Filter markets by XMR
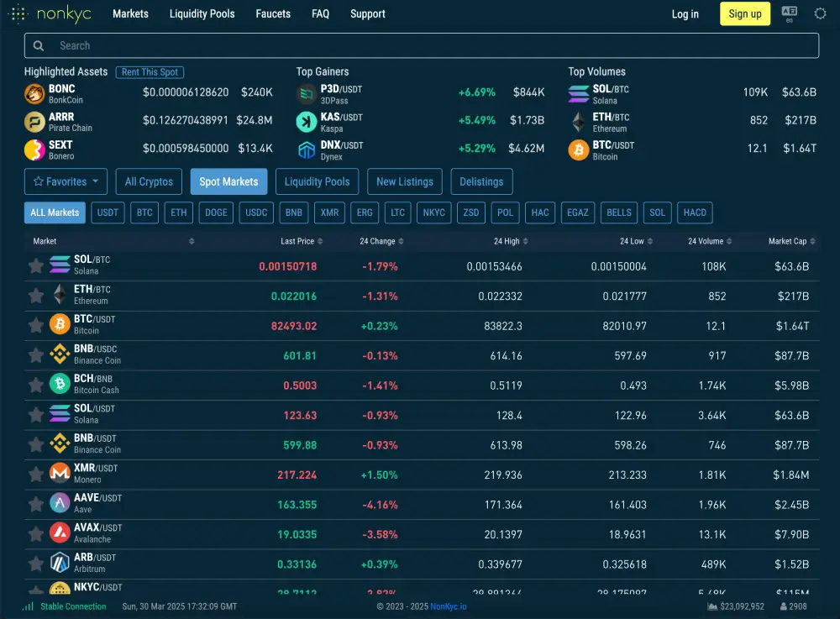This screenshot has width=840, height=619. pyautogui.click(x=329, y=212)
